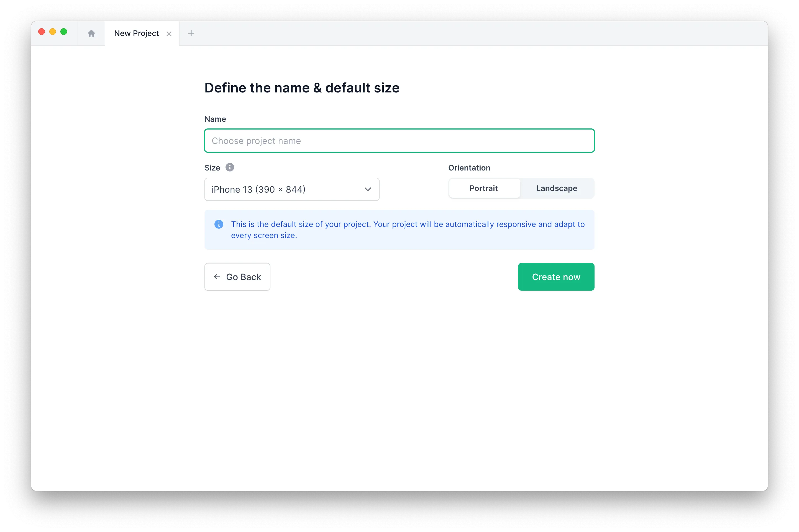Click the default size info message text

tap(408, 230)
